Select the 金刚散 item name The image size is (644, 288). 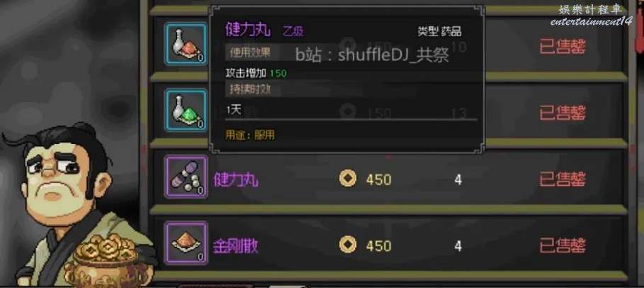click(236, 245)
